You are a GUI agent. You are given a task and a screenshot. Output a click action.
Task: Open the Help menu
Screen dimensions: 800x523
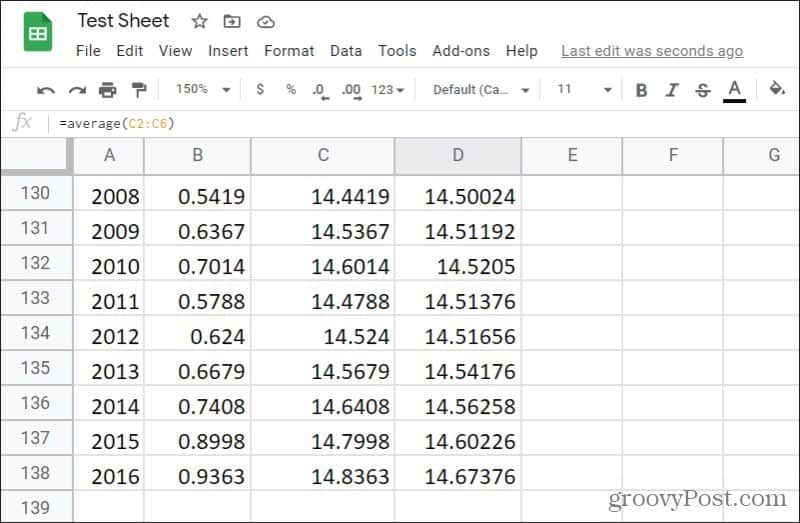pyautogui.click(x=521, y=51)
